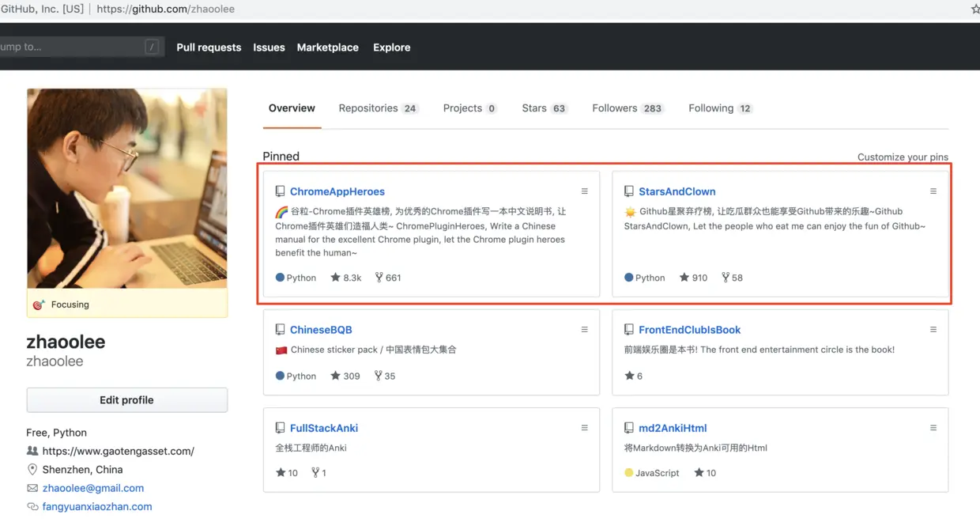Click the profile avatar photo
The width and height of the screenshot is (980, 522).
click(x=127, y=188)
